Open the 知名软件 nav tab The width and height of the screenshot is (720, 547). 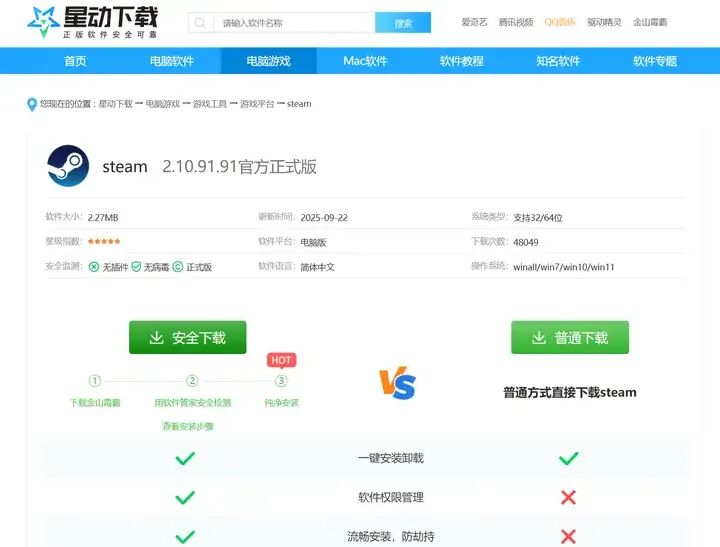tap(558, 61)
